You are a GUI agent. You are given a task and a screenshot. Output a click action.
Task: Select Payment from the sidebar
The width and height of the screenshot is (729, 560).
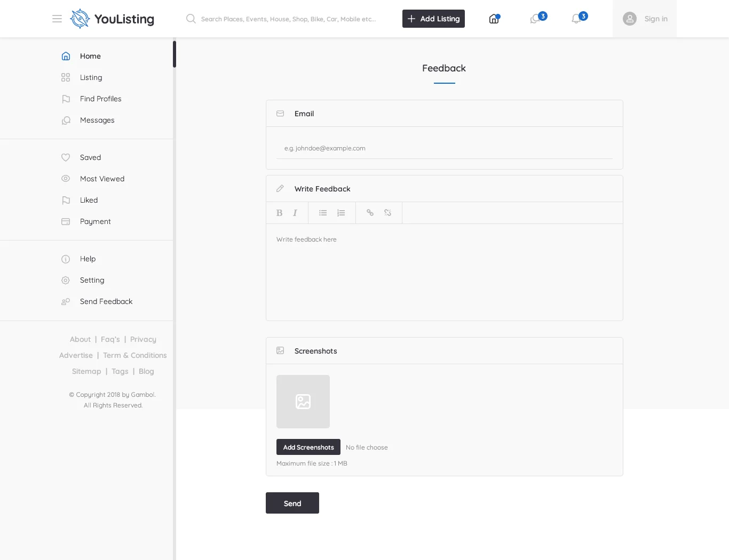pos(95,221)
